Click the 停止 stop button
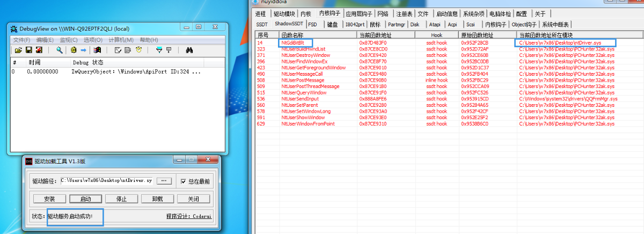 coord(122,199)
